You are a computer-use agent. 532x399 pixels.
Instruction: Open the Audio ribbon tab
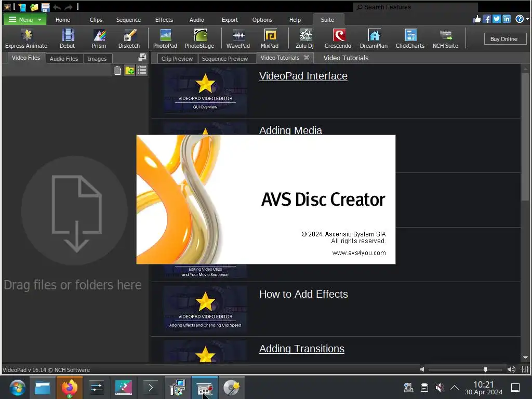pos(197,20)
